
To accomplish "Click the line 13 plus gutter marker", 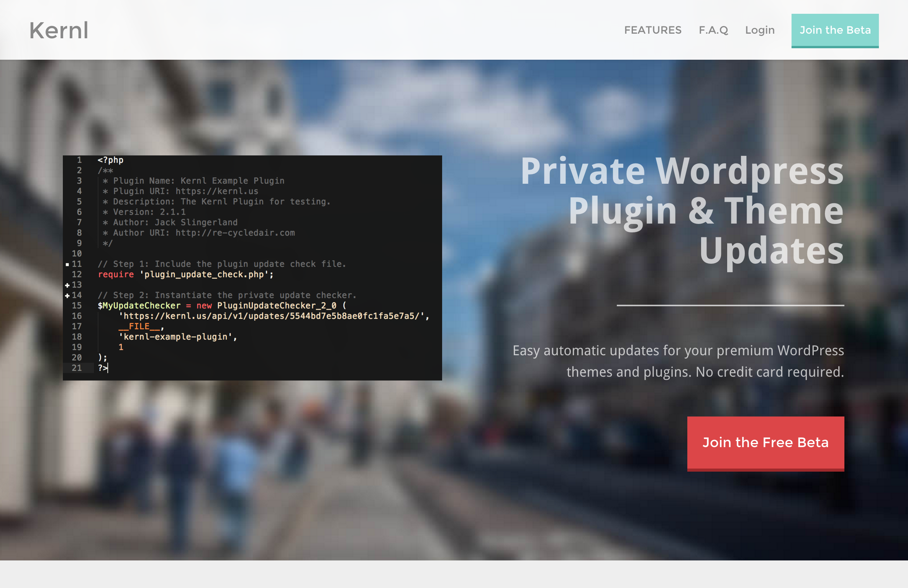I will 67,285.
